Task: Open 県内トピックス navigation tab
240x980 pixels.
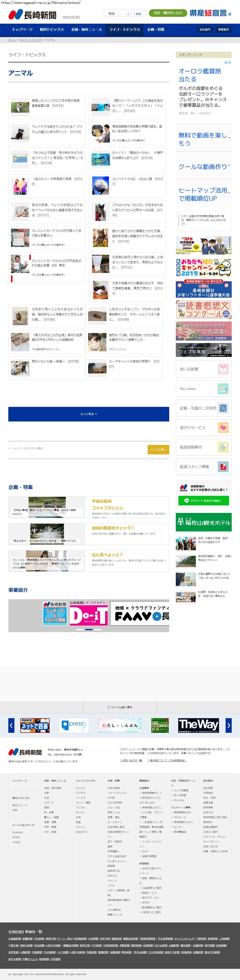Action: (x=52, y=30)
